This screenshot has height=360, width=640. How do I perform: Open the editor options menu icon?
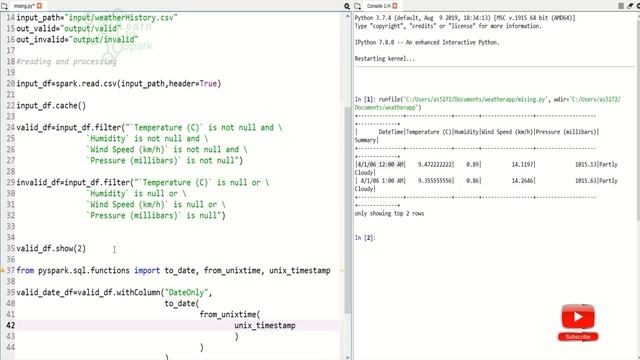click(x=347, y=6)
